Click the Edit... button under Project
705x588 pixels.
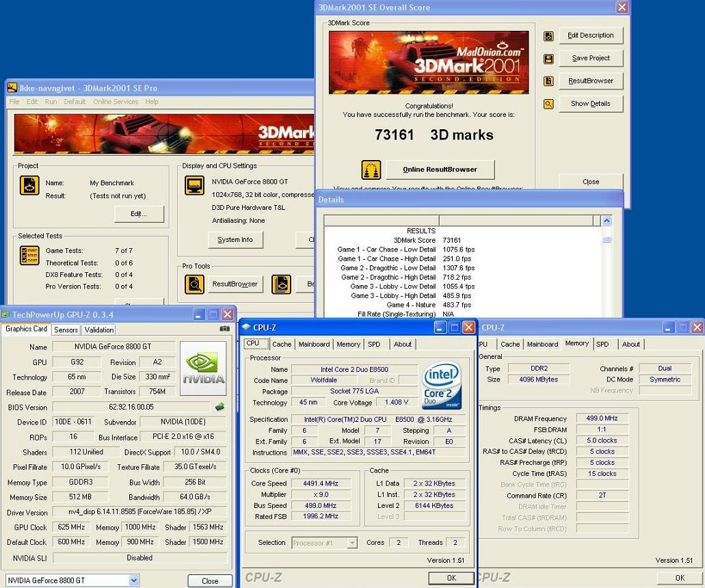[x=139, y=214]
